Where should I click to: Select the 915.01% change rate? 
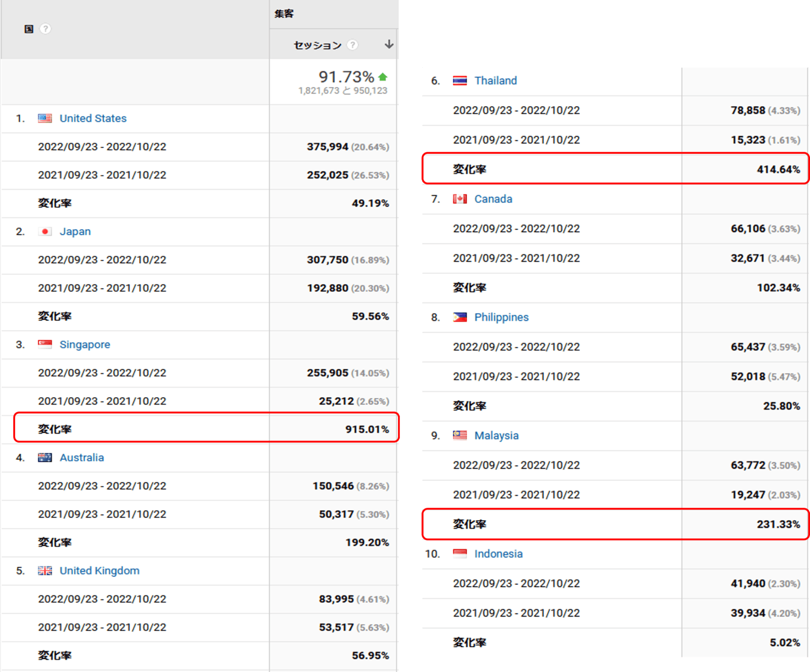tap(367, 430)
